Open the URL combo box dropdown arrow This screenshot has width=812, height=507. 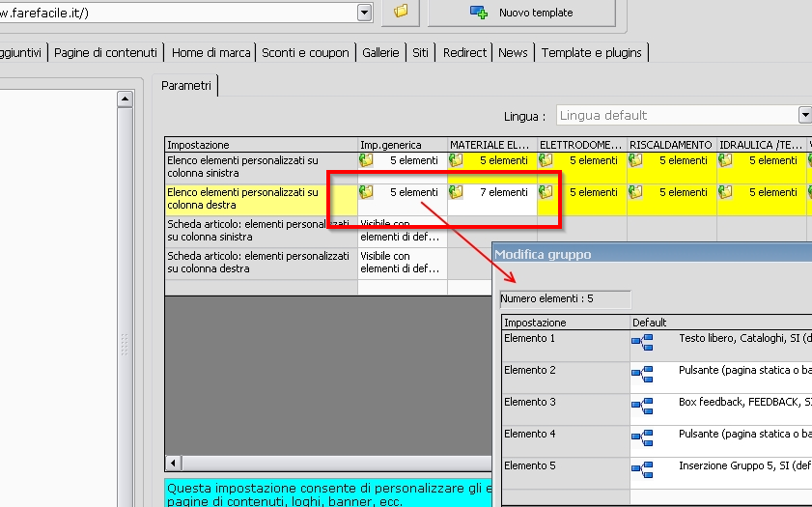(x=365, y=13)
